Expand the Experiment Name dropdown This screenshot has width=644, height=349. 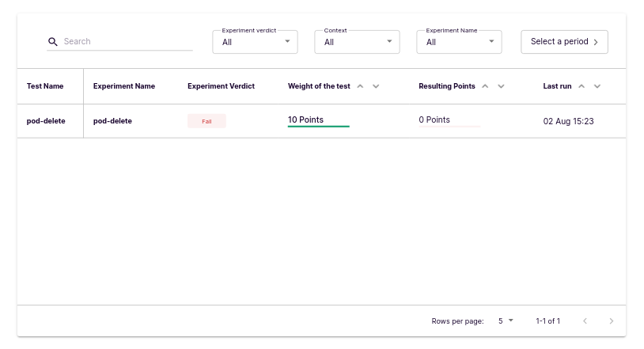click(459, 42)
